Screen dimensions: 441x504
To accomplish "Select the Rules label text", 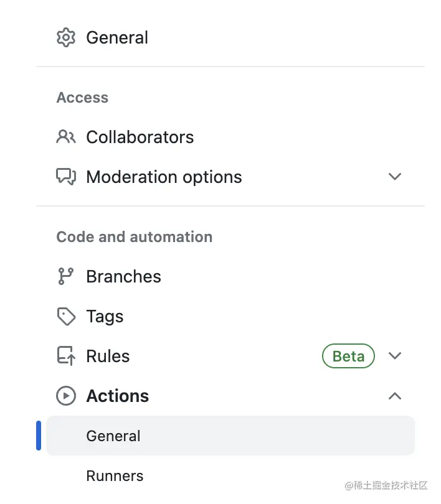I will 108,356.
